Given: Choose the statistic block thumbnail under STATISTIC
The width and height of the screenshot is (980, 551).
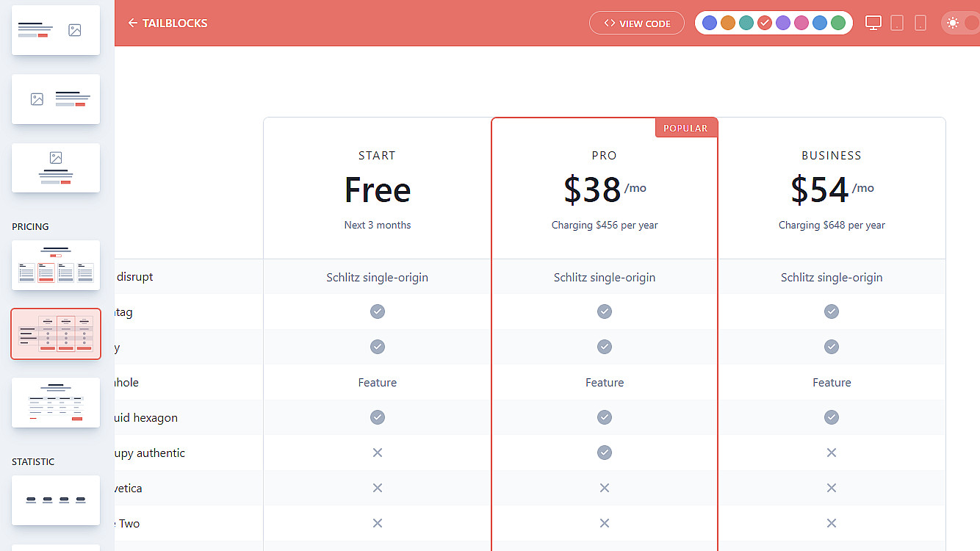Looking at the screenshot, I should coord(56,500).
